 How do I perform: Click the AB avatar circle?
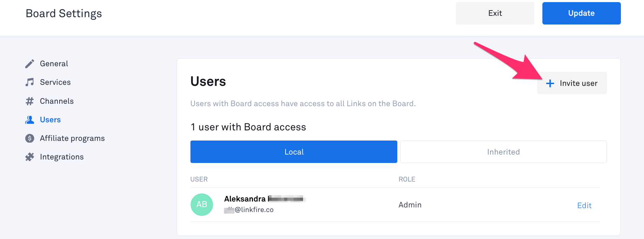click(x=202, y=205)
